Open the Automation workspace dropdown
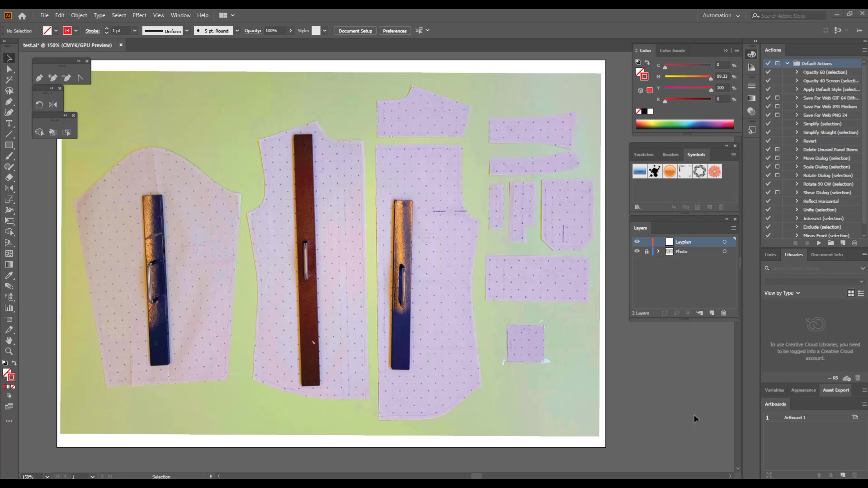 click(x=721, y=15)
